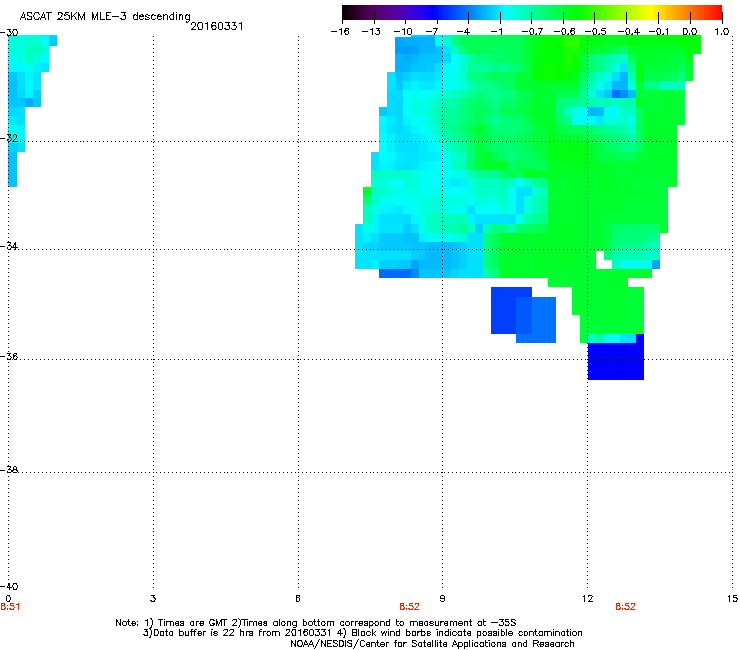Click the "-7" color bar label
The image size is (740, 650).
point(432,32)
